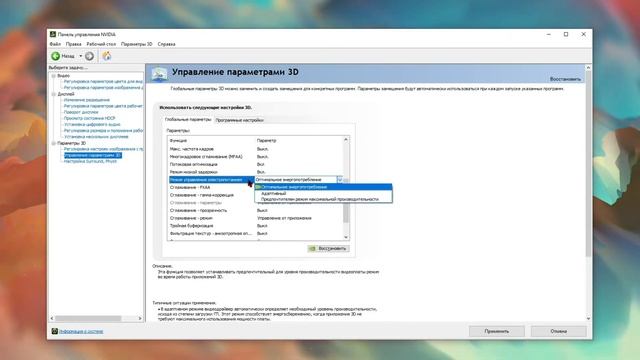Open the Back history dropdown arrow
The image size is (640, 360).
click(x=81, y=56)
